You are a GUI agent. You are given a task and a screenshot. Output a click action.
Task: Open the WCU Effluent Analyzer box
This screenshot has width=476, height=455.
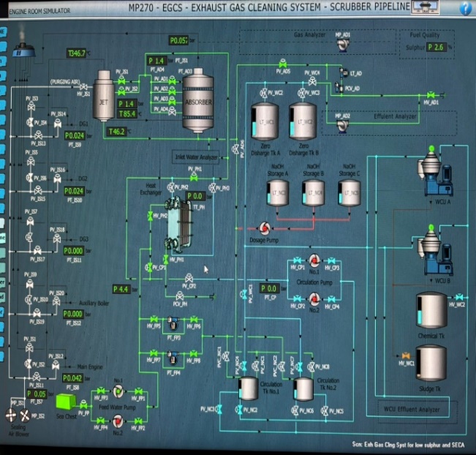[412, 410]
